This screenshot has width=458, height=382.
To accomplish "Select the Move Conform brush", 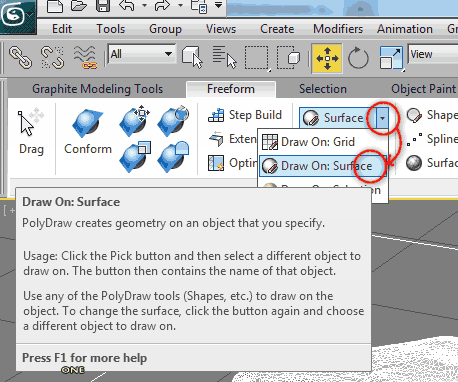I will pos(135,121).
